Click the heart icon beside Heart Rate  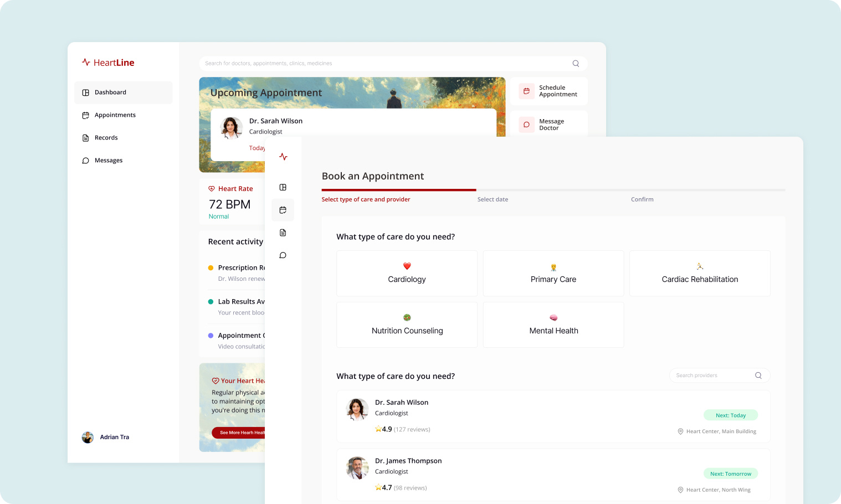point(212,188)
